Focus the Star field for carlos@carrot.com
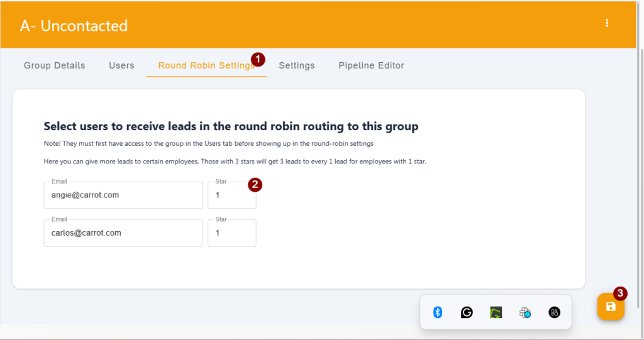This screenshot has width=644, height=340. [x=232, y=233]
